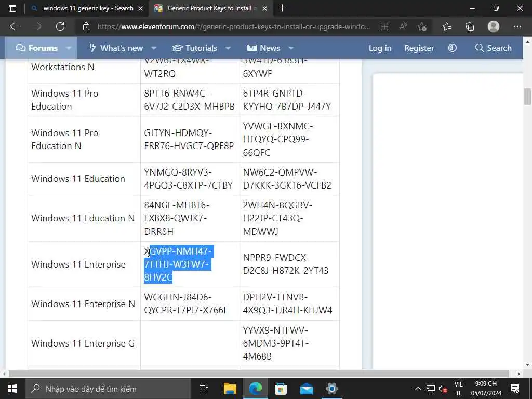
Task: Open the notification center icon
Action: 515,389
